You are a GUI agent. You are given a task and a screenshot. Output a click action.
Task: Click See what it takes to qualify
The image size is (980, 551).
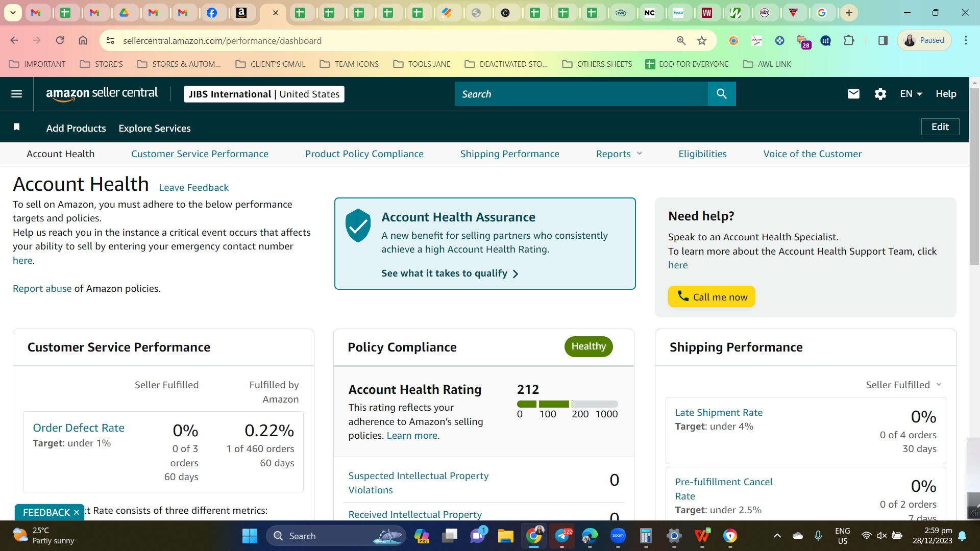450,273
